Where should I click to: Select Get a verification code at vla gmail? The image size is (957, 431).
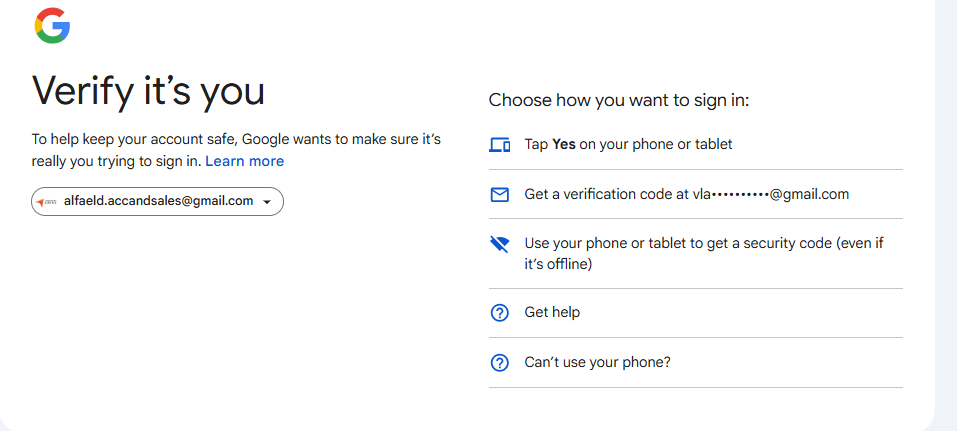click(696, 195)
